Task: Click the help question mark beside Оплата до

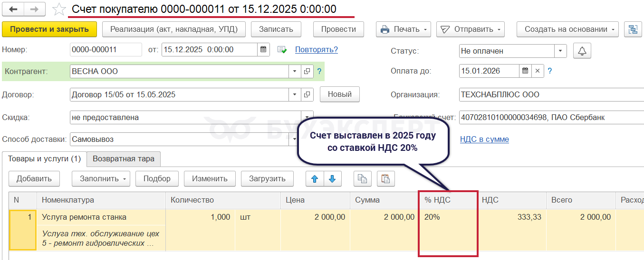Action: 550,71
